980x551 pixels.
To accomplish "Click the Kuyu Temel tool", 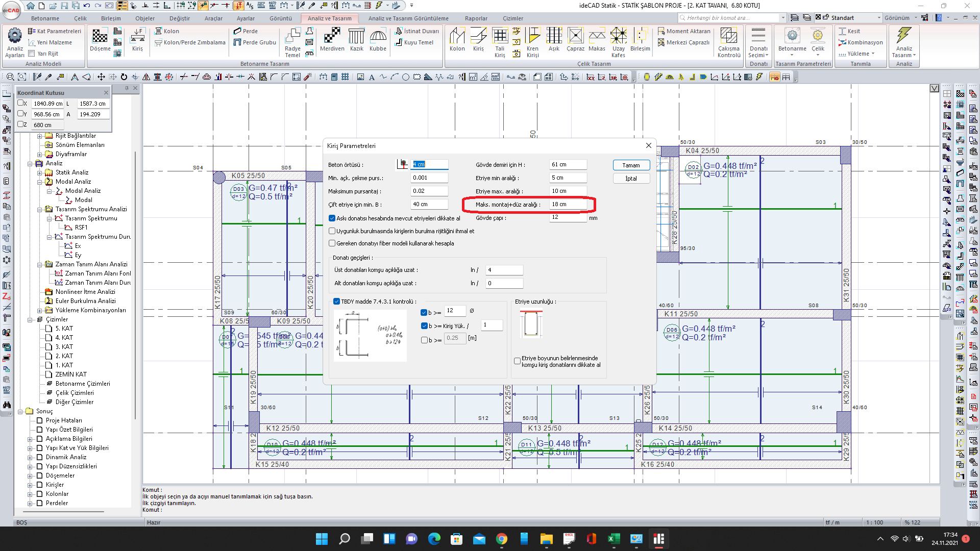I will click(x=414, y=42).
